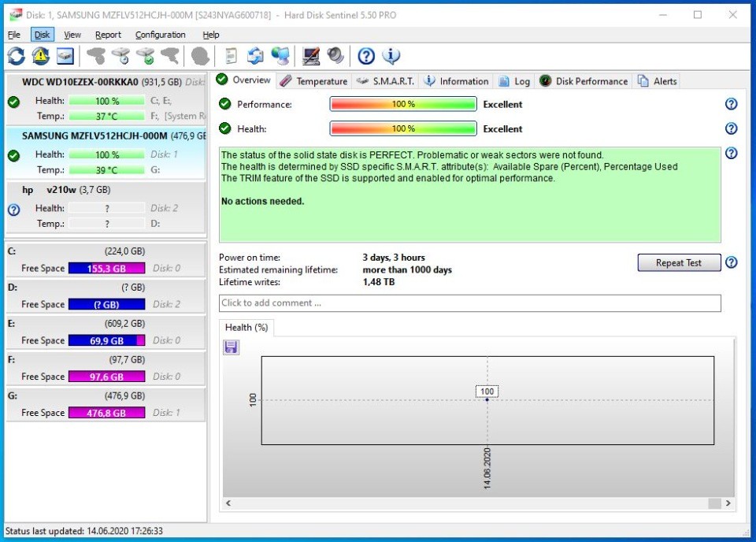Click the yellow warning triangle toolbar icon
This screenshot has height=542, width=756.
[40, 56]
